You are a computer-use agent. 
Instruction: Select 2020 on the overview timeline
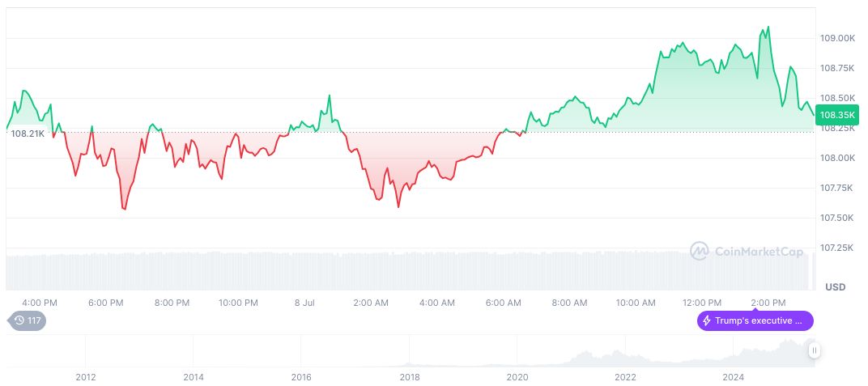tap(517, 376)
